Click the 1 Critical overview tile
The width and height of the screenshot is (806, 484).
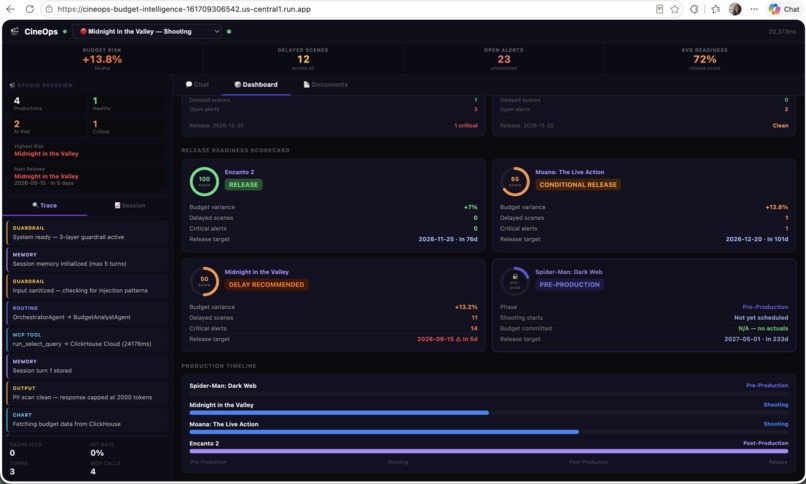point(127,127)
